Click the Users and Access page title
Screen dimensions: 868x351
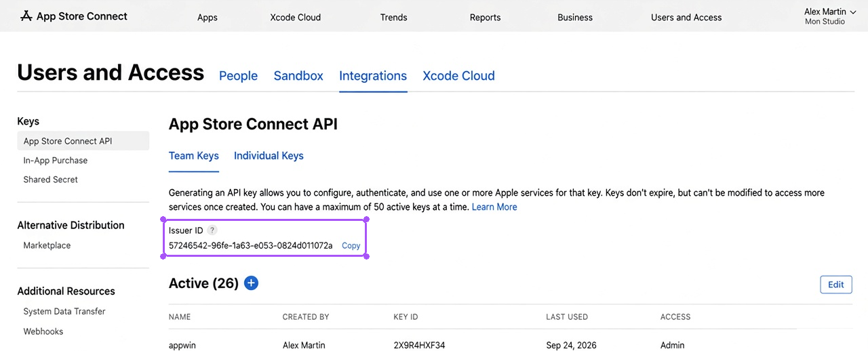111,73
